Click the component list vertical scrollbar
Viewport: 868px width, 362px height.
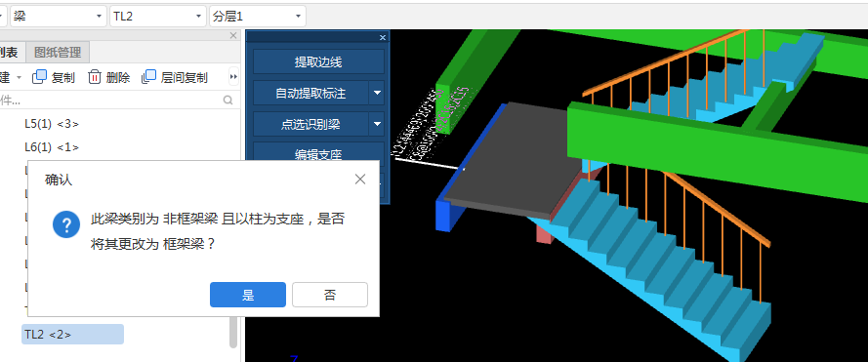click(233, 331)
